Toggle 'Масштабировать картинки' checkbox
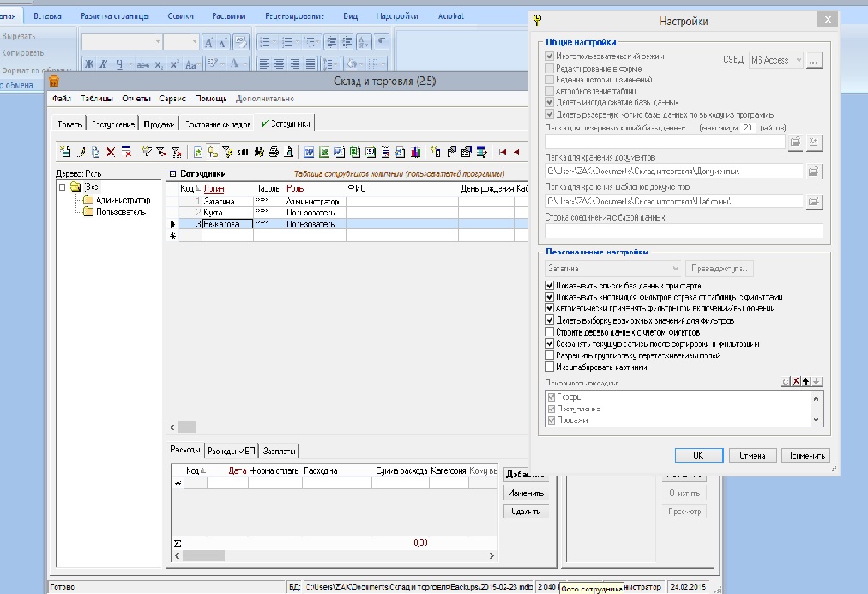 (550, 367)
